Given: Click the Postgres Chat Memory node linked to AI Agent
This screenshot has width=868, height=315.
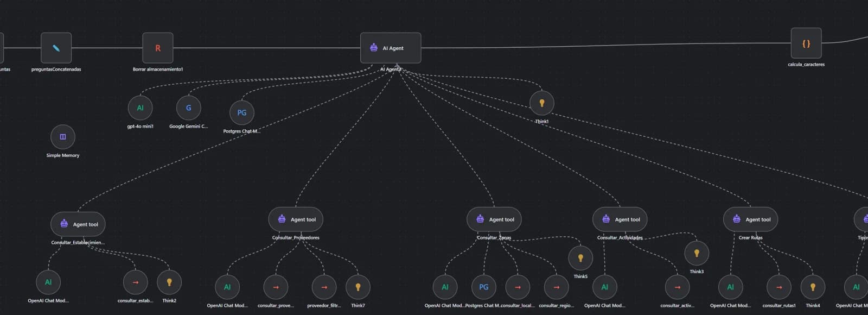Looking at the screenshot, I should click(242, 112).
